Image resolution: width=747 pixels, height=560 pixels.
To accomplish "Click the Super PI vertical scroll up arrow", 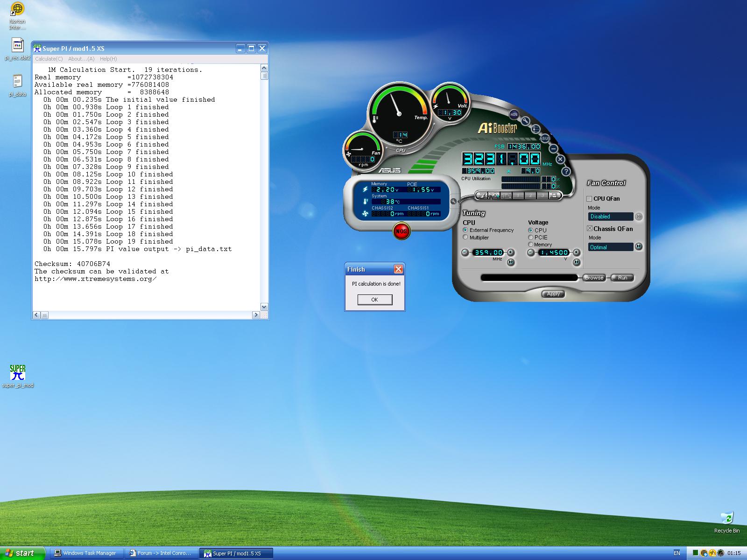I will click(x=264, y=68).
